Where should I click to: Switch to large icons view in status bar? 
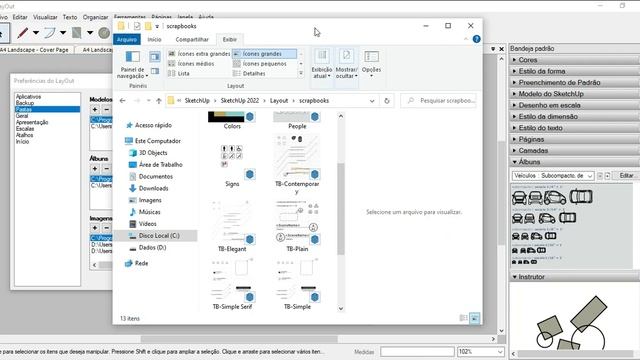coord(475,318)
